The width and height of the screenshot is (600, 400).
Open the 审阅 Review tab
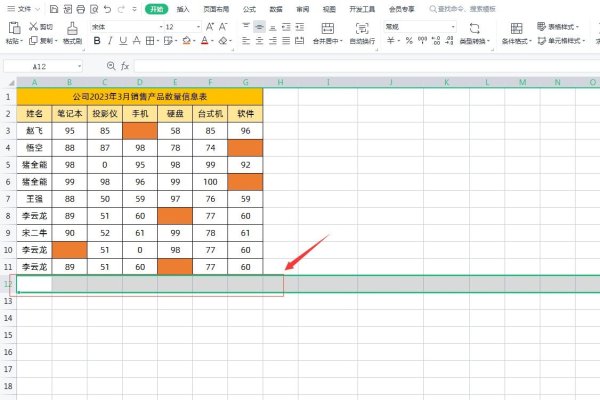coord(303,9)
